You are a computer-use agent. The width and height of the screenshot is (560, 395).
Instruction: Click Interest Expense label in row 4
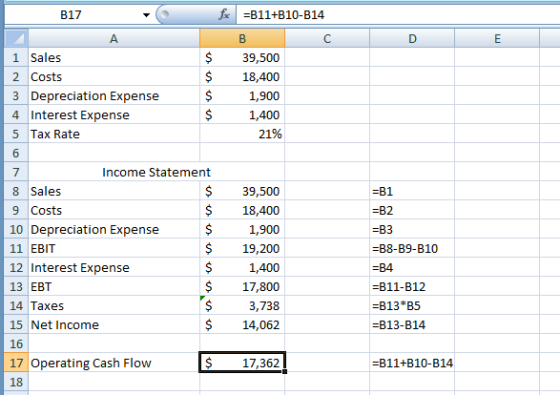tap(80, 115)
